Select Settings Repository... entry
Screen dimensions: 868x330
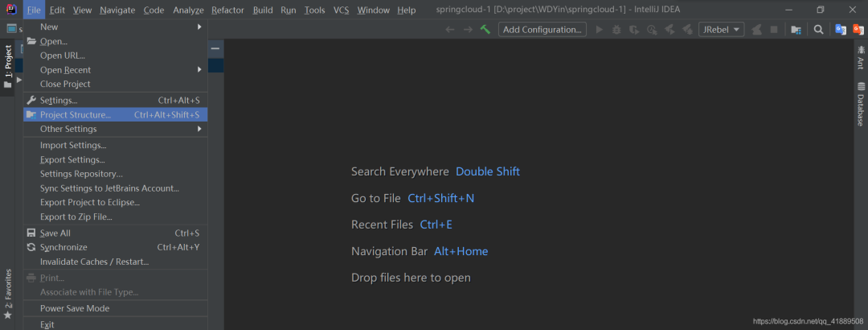pyautogui.click(x=115, y=174)
